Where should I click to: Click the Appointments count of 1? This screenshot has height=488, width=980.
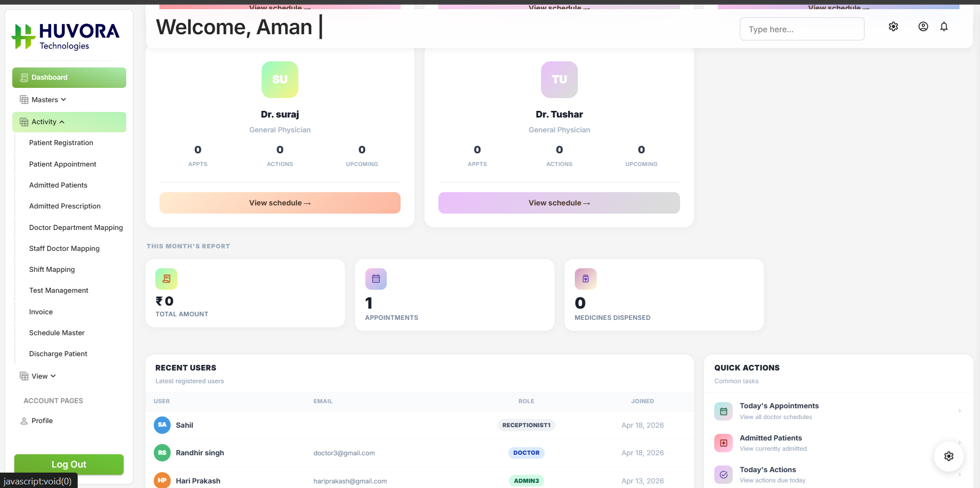click(x=369, y=304)
